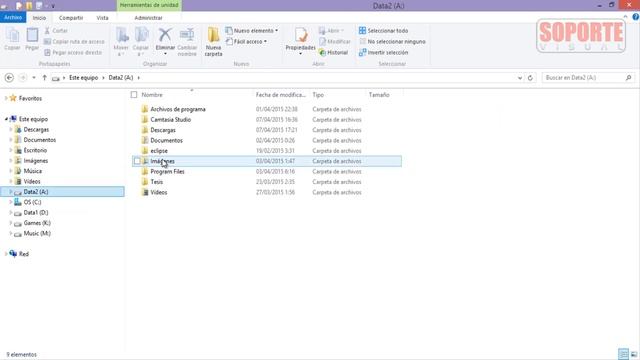Expand the Favoritos tree node
640x360 pixels.
(x=6, y=98)
